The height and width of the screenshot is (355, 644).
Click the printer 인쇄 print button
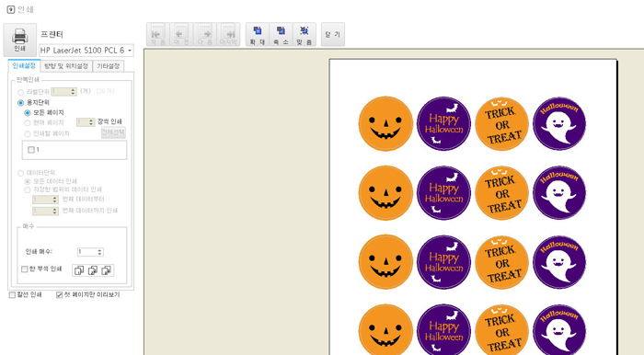click(19, 40)
